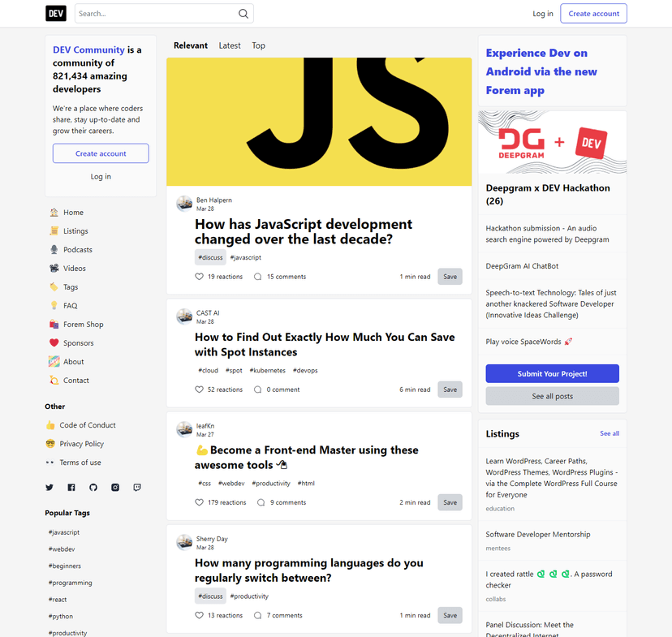672x637 pixels.
Task: Click the Sponsors heart icon
Action: [54, 343]
